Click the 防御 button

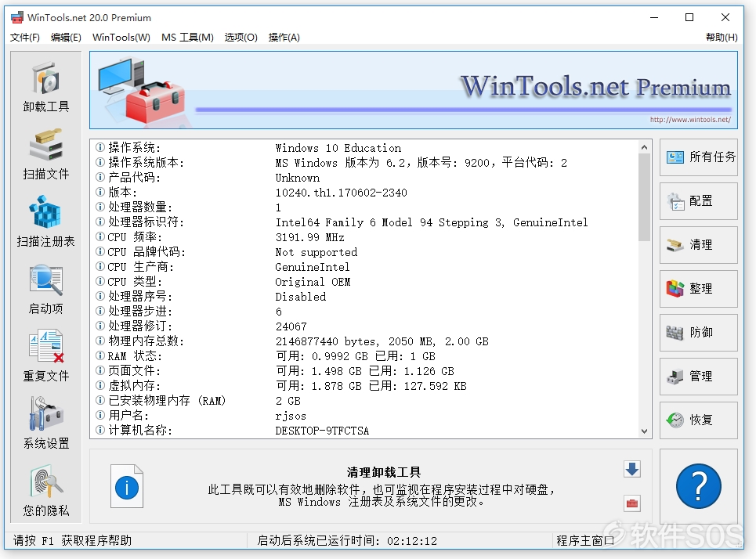click(x=699, y=333)
